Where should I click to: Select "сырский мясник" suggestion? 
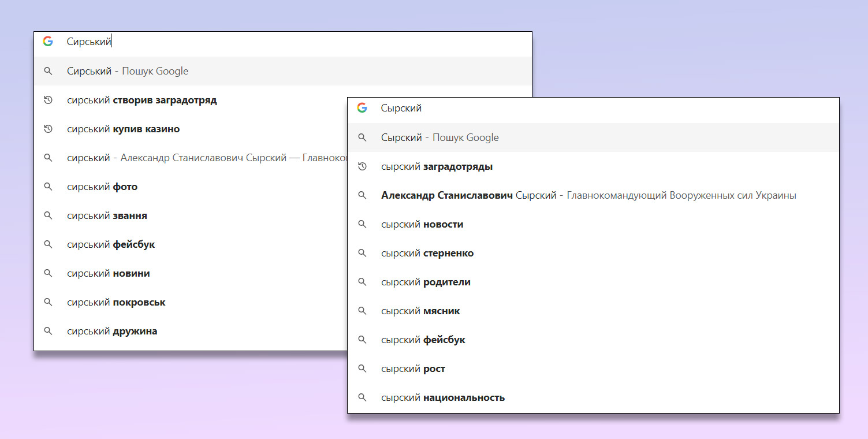click(x=420, y=311)
